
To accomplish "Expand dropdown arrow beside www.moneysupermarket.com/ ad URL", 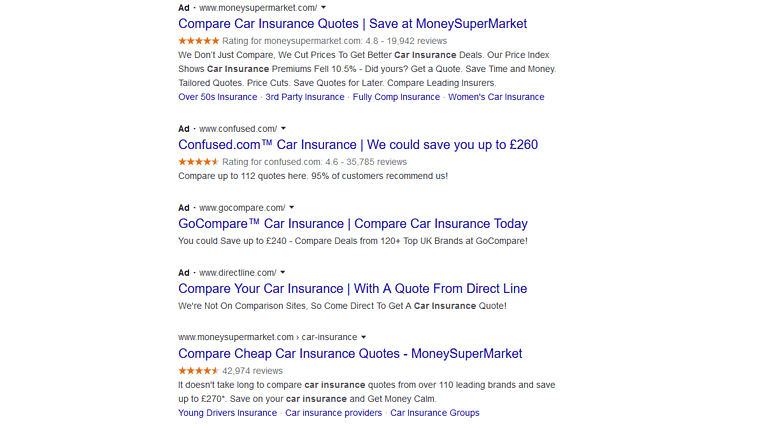I will tap(324, 8).
